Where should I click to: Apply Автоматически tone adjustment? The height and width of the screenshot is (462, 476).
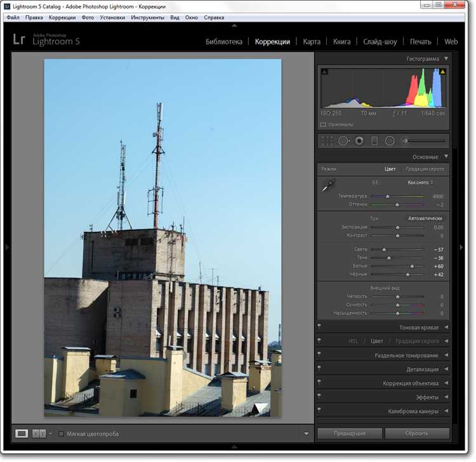coord(425,218)
